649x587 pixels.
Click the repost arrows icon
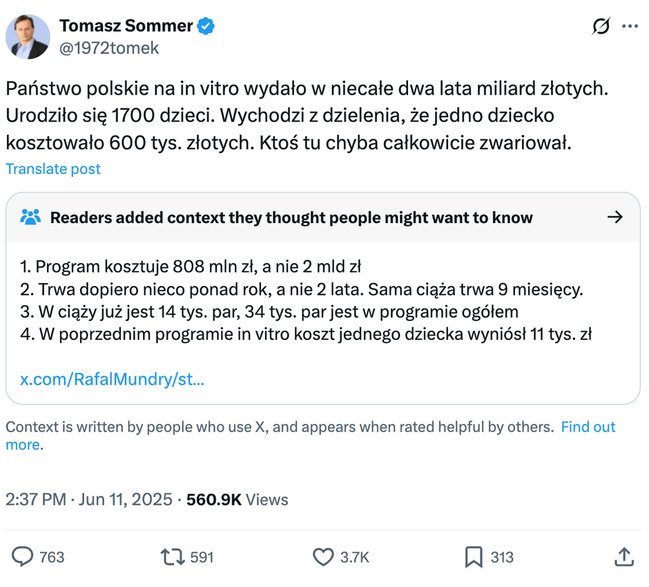pyautogui.click(x=171, y=557)
